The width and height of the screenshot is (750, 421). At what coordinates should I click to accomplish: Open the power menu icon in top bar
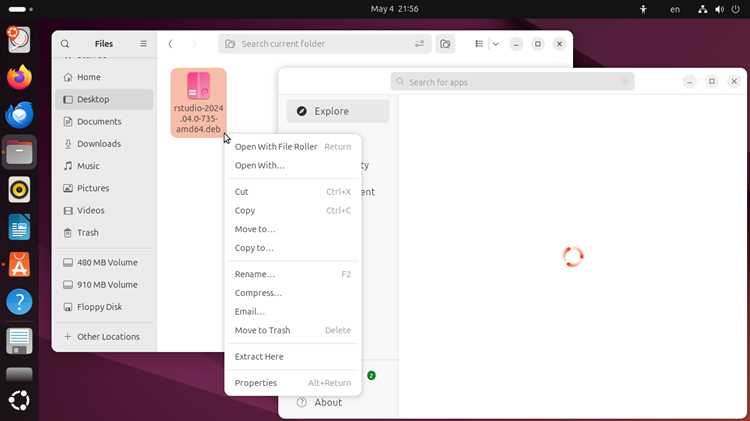(736, 9)
